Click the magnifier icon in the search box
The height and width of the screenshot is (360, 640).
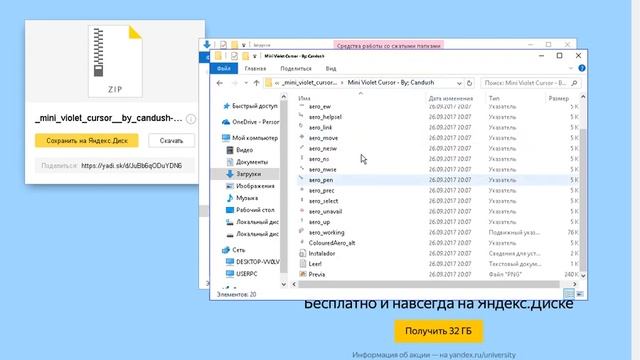click(574, 83)
